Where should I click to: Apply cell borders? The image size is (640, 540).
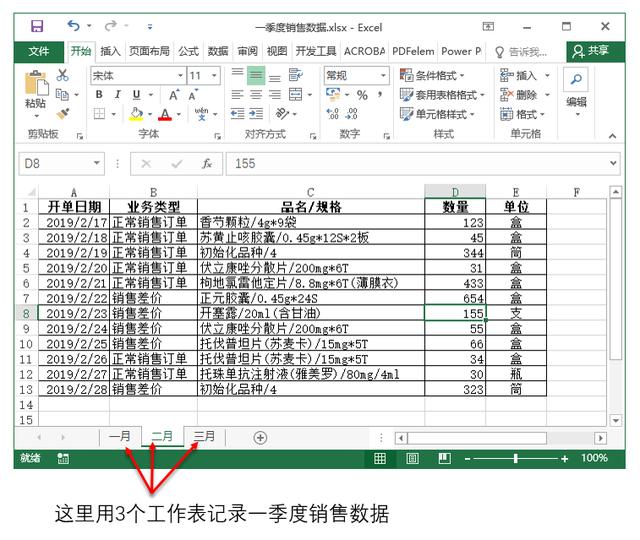click(x=99, y=114)
